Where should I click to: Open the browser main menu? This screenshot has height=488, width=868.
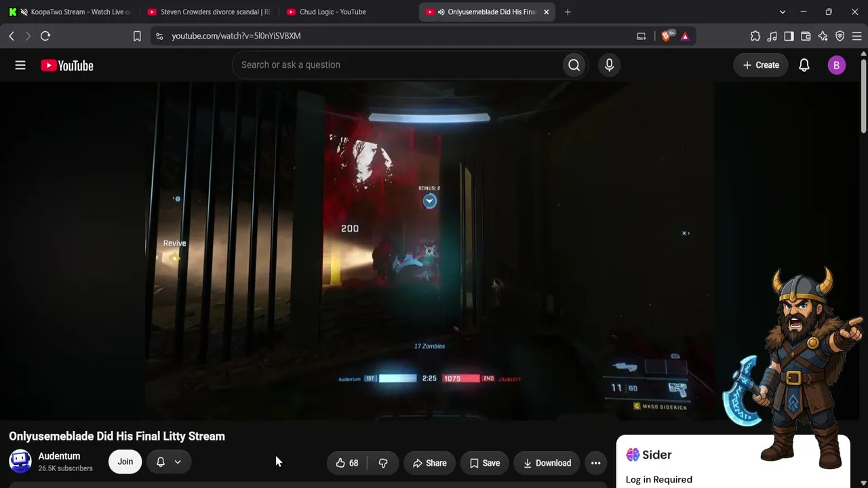pos(857,36)
